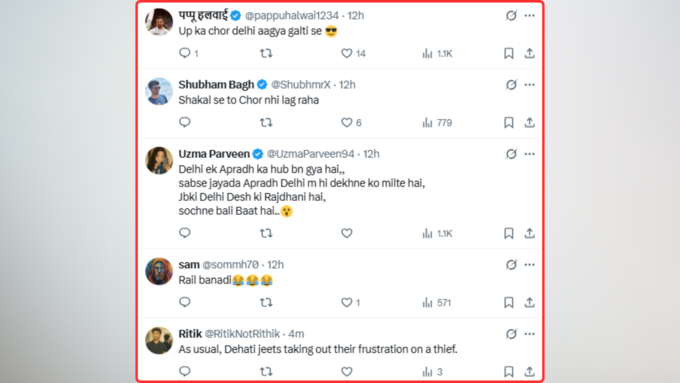Screen dimensions: 680x383
Task: Reply to Ritik's Dehati jeets tweet
Action: point(185,371)
